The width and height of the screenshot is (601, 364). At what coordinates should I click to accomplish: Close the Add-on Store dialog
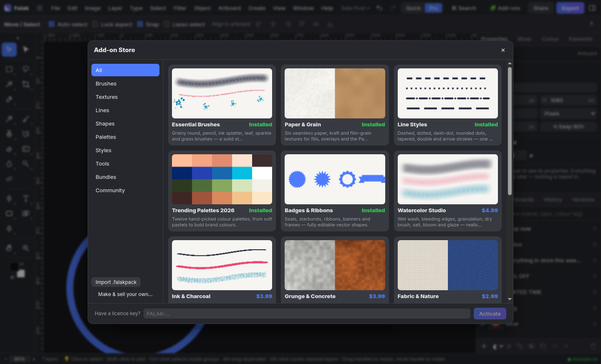point(503,50)
